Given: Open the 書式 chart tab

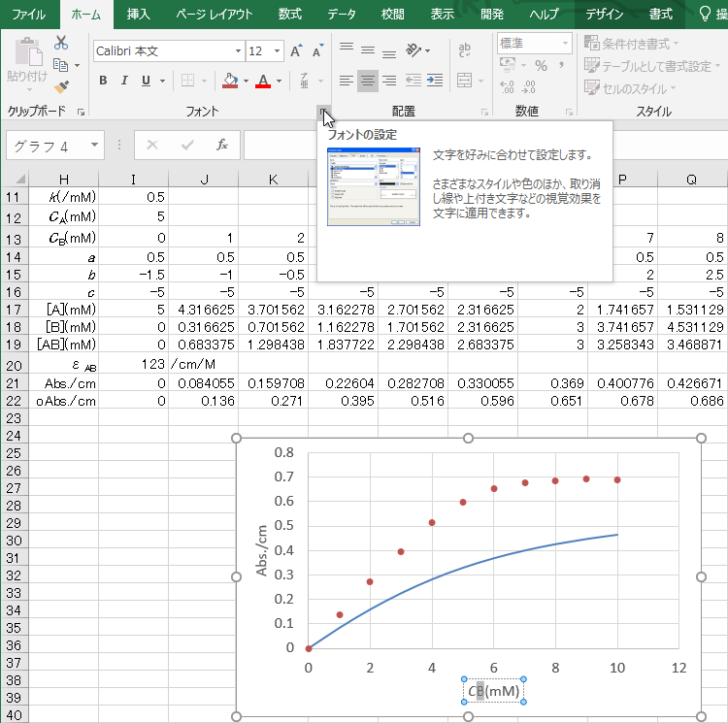Looking at the screenshot, I should (661, 14).
